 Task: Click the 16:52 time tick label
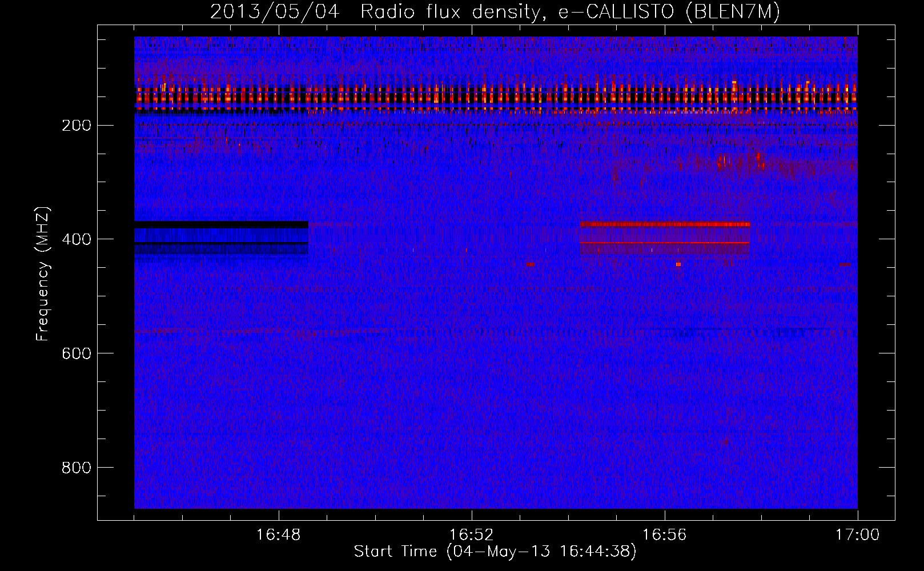tap(472, 535)
